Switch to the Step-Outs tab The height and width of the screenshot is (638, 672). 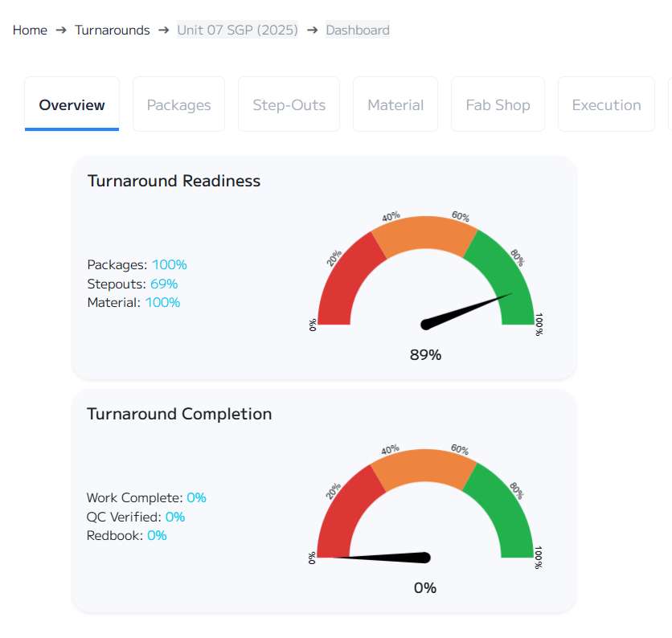pyautogui.click(x=289, y=104)
